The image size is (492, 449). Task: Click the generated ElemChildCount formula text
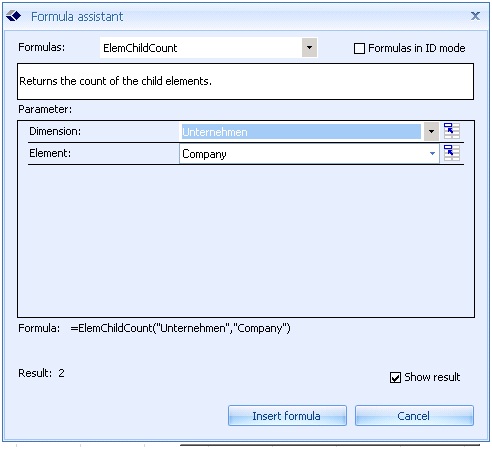[x=180, y=328]
